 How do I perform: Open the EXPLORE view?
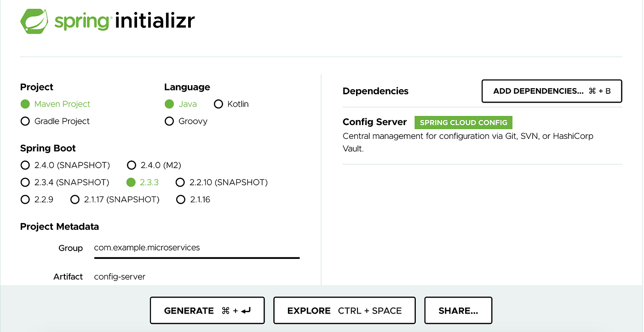(x=344, y=310)
